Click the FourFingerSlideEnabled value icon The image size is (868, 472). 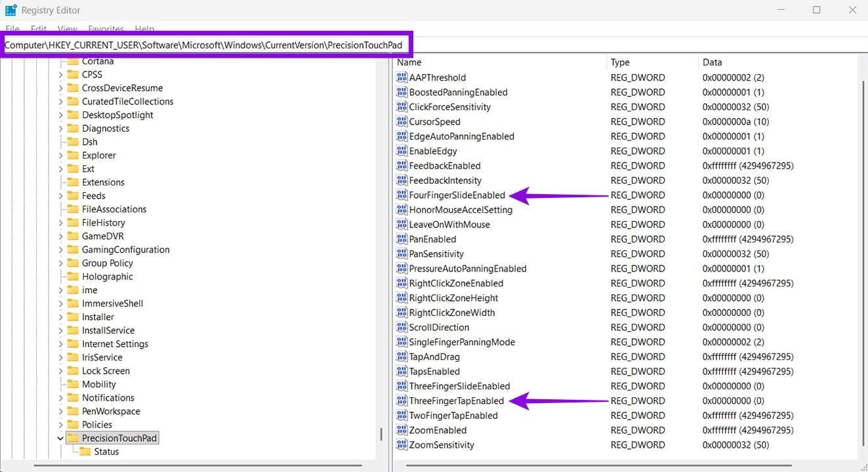coord(402,195)
